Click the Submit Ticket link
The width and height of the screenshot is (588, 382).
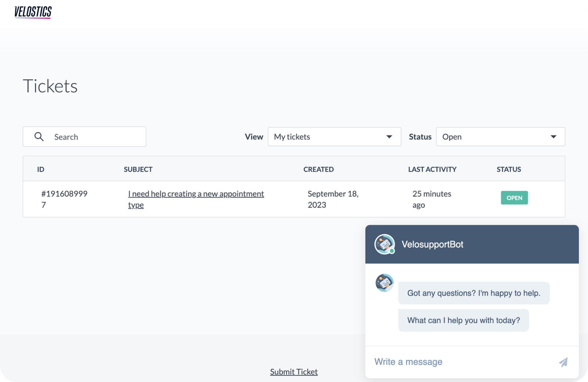(x=294, y=371)
